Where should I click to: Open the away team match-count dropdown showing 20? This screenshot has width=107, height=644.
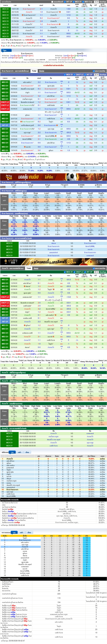96,272
